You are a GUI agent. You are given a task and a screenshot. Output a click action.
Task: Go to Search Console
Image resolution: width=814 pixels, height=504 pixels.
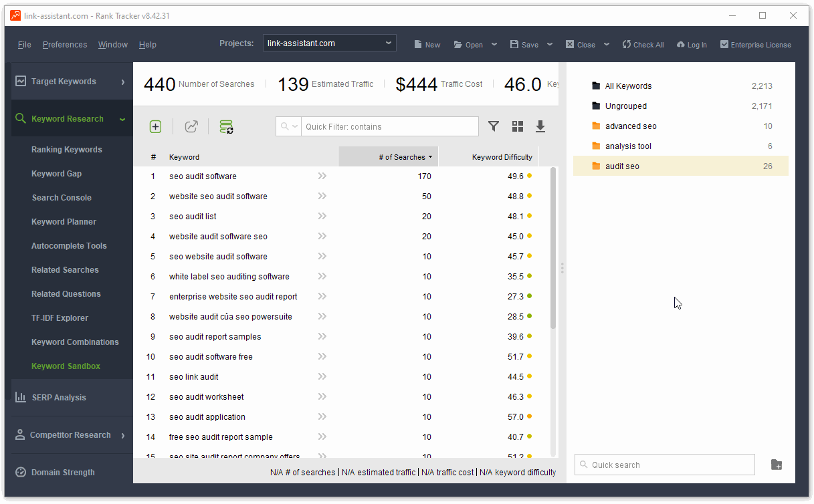click(x=62, y=198)
